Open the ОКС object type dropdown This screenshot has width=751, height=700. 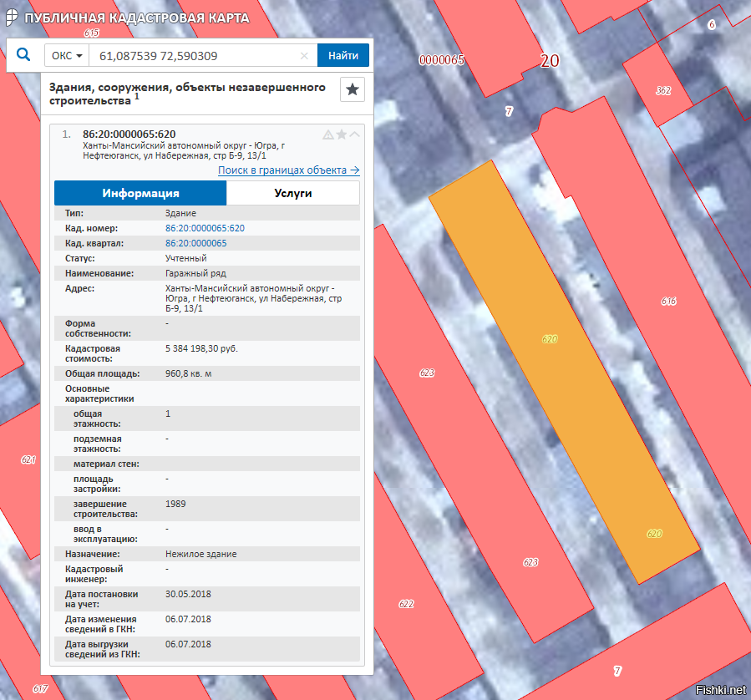(67, 55)
